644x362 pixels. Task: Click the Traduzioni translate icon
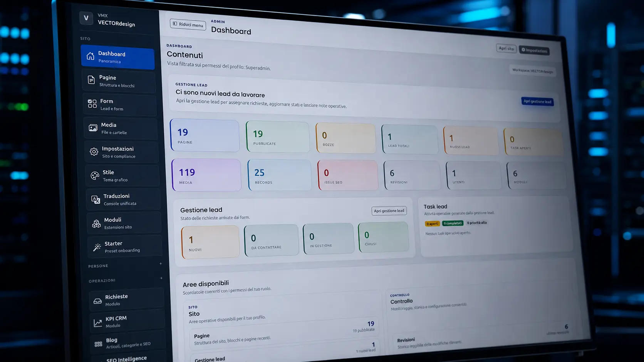pyautogui.click(x=96, y=199)
